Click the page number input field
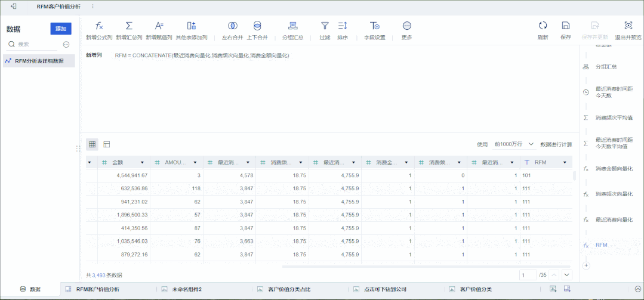 point(528,275)
